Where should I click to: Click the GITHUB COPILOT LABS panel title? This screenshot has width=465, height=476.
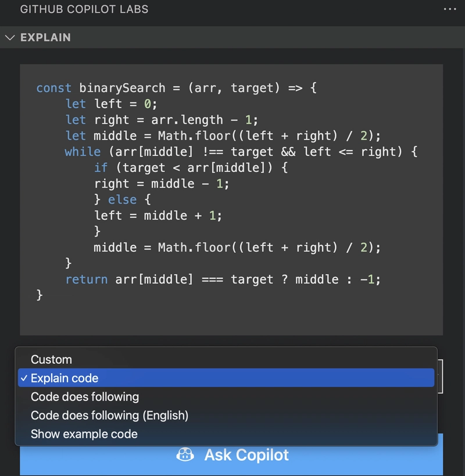point(84,9)
